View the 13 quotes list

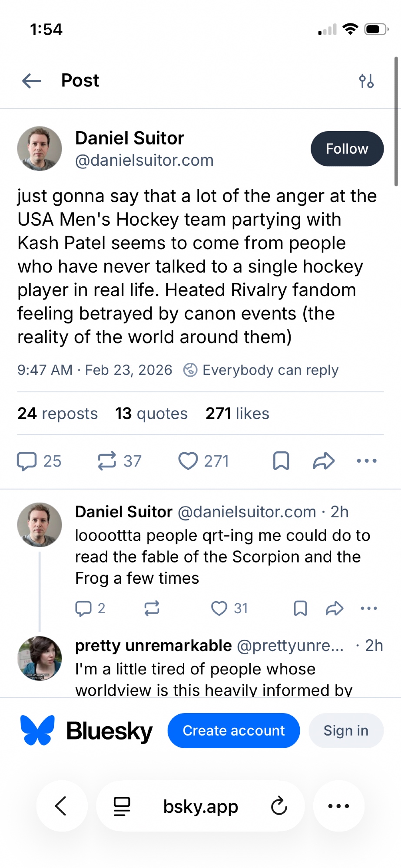tap(151, 414)
